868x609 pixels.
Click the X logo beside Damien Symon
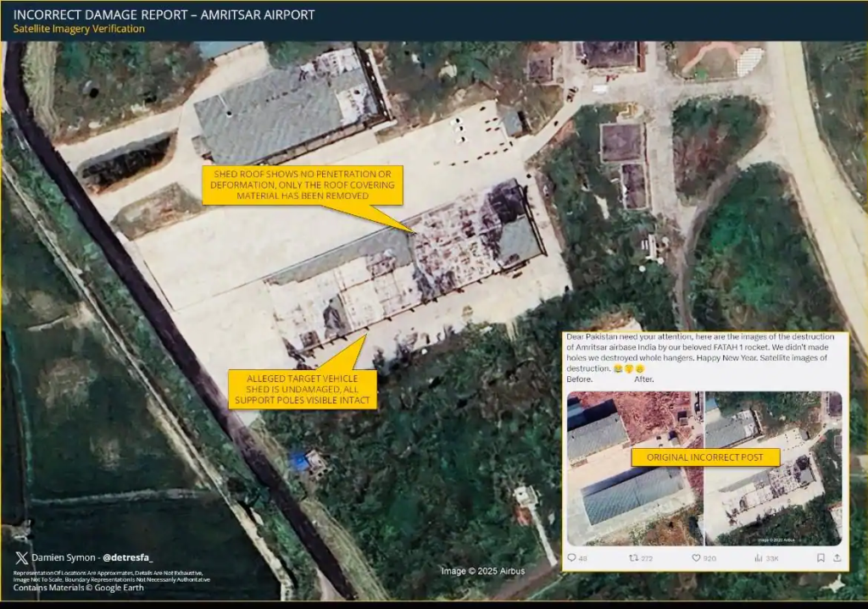tap(20, 557)
